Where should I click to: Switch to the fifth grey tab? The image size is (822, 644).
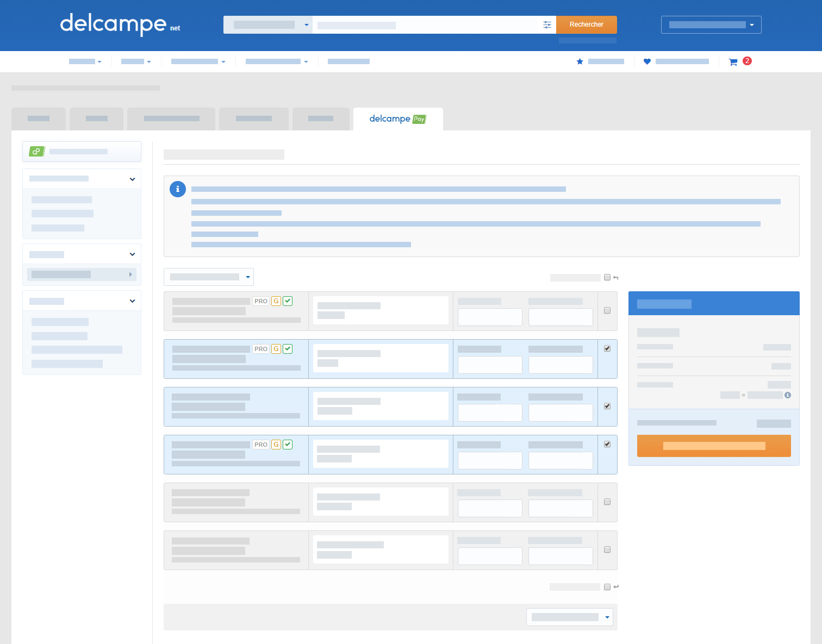click(x=321, y=119)
